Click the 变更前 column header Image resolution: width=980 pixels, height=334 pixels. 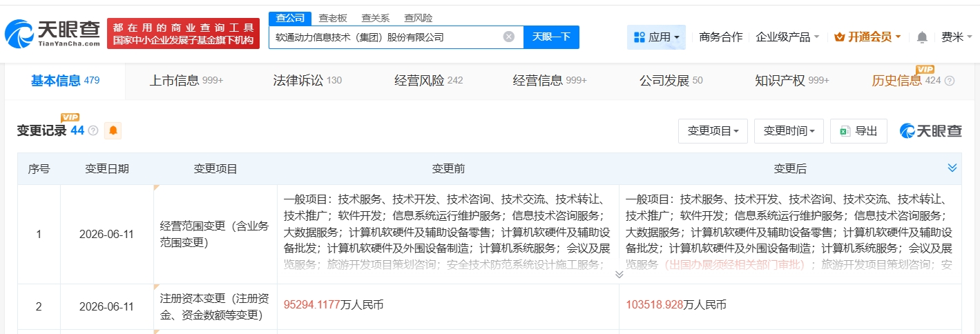pyautogui.click(x=448, y=168)
